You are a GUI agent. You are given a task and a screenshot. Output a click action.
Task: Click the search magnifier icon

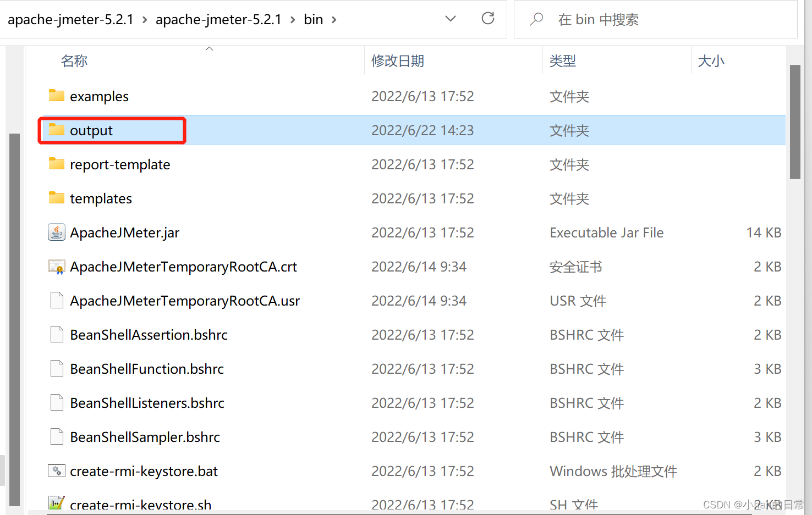point(536,19)
